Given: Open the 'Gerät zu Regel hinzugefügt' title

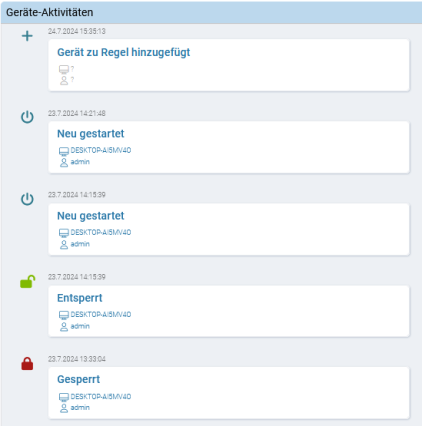Looking at the screenshot, I should tap(124, 52).
